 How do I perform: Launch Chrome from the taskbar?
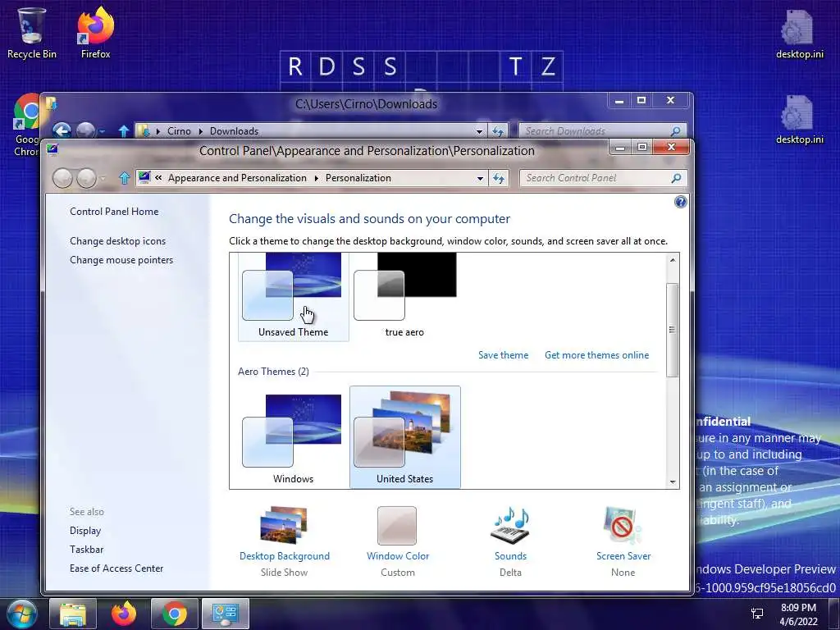175,614
